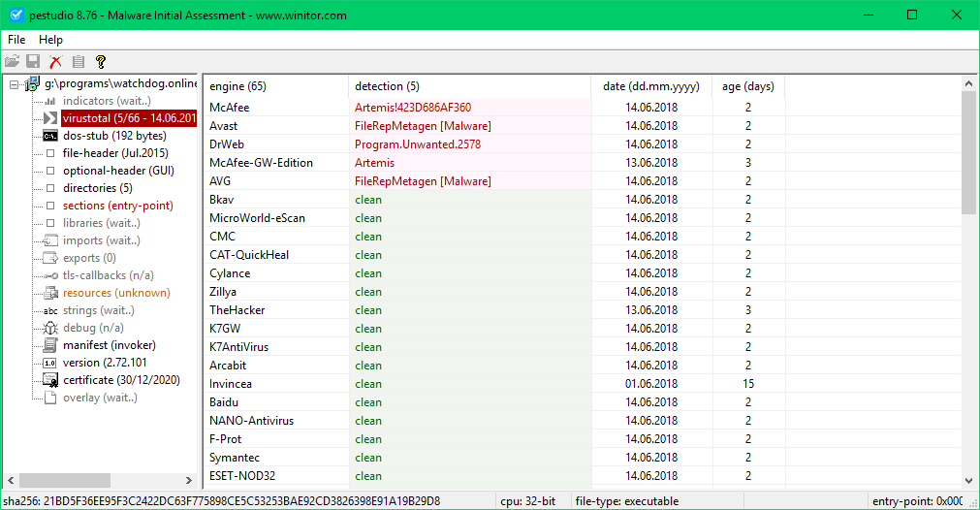
Task: Click the list vertical scrollbar thumb
Action: tap(968, 152)
